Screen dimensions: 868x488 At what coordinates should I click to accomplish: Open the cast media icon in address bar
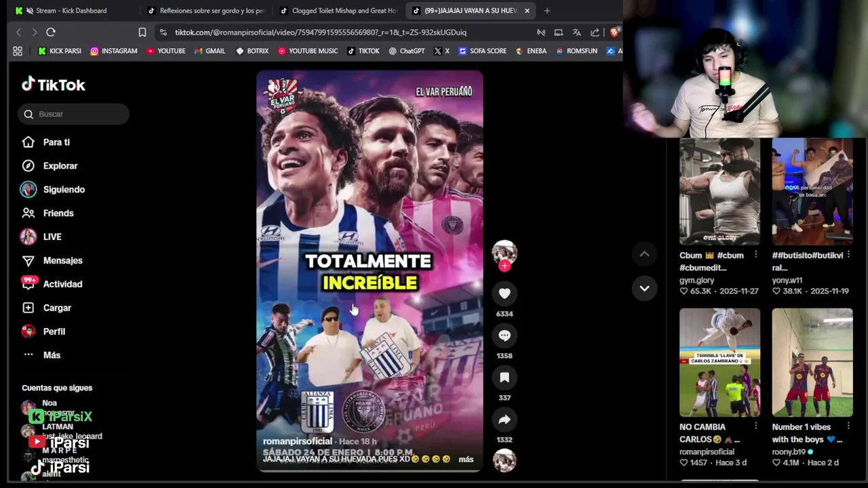pos(558,32)
